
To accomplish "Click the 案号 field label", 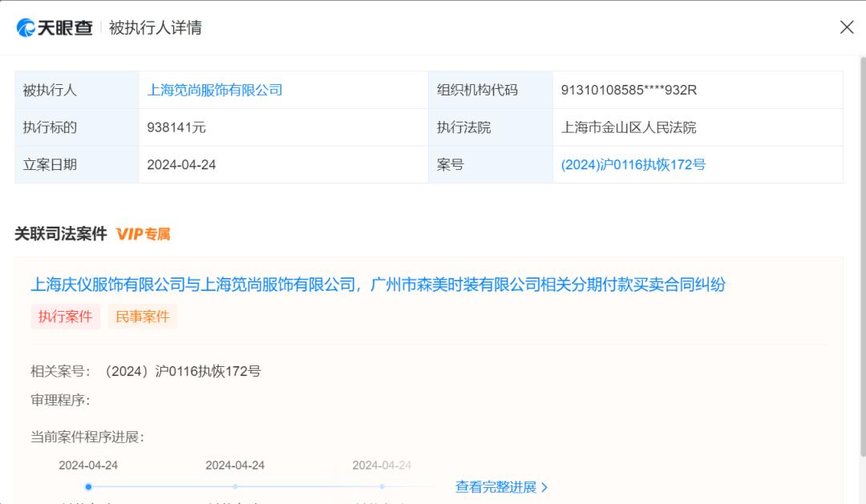I will point(450,164).
